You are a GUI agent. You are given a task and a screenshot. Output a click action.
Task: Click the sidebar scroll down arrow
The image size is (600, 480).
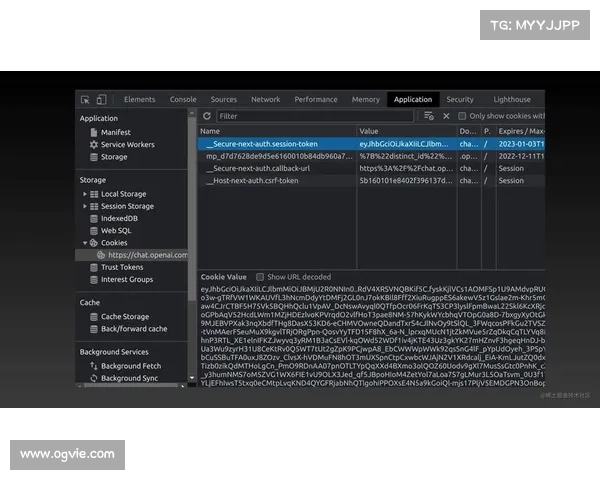click(192, 378)
